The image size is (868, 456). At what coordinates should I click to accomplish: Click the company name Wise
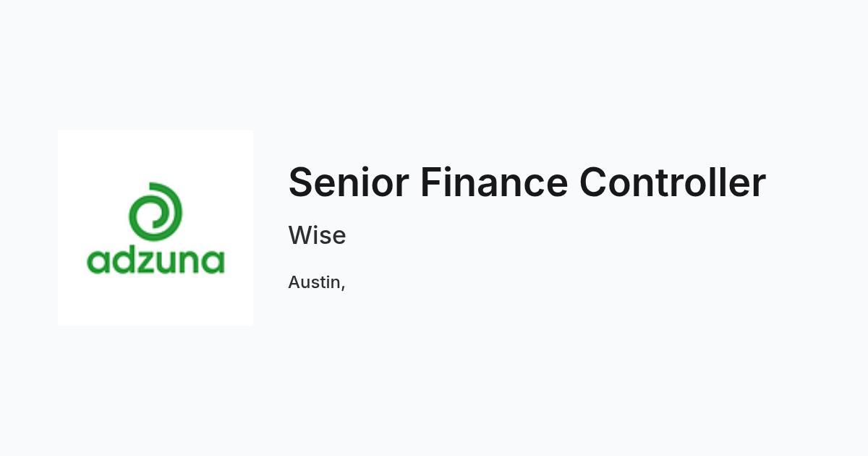coord(317,235)
